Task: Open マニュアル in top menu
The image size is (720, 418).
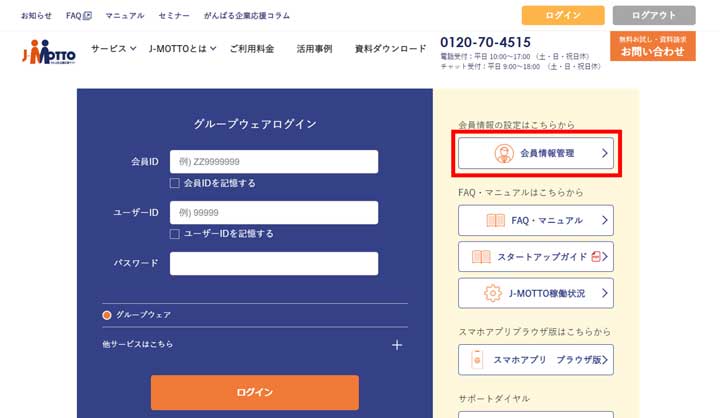Action: [125, 16]
